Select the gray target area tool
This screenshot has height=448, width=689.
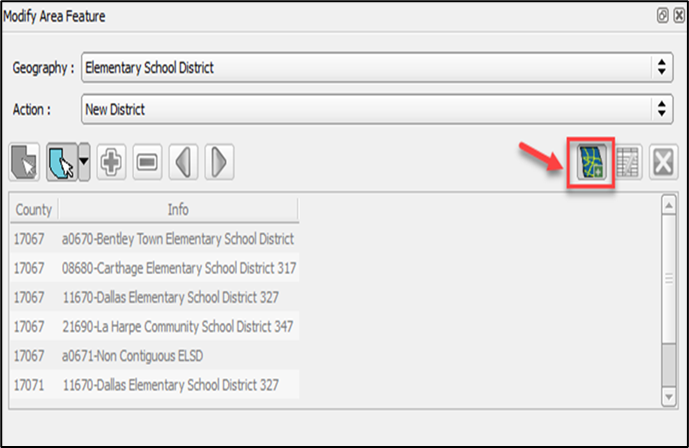(24, 162)
